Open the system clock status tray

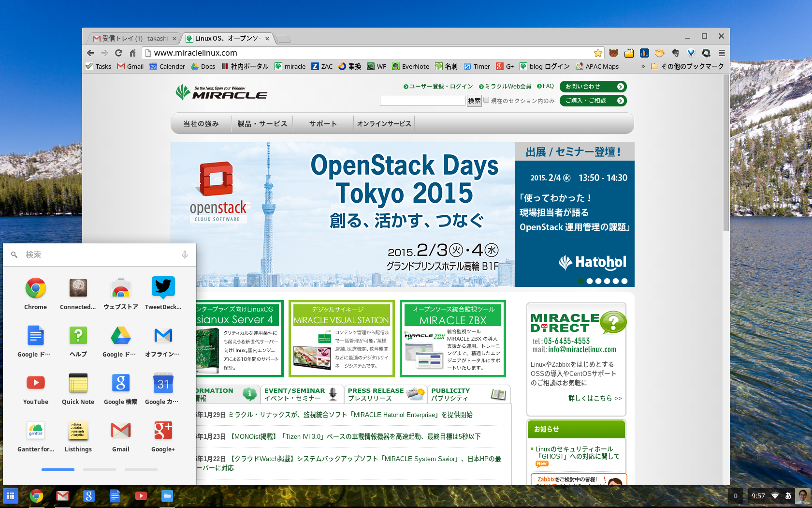click(x=758, y=496)
